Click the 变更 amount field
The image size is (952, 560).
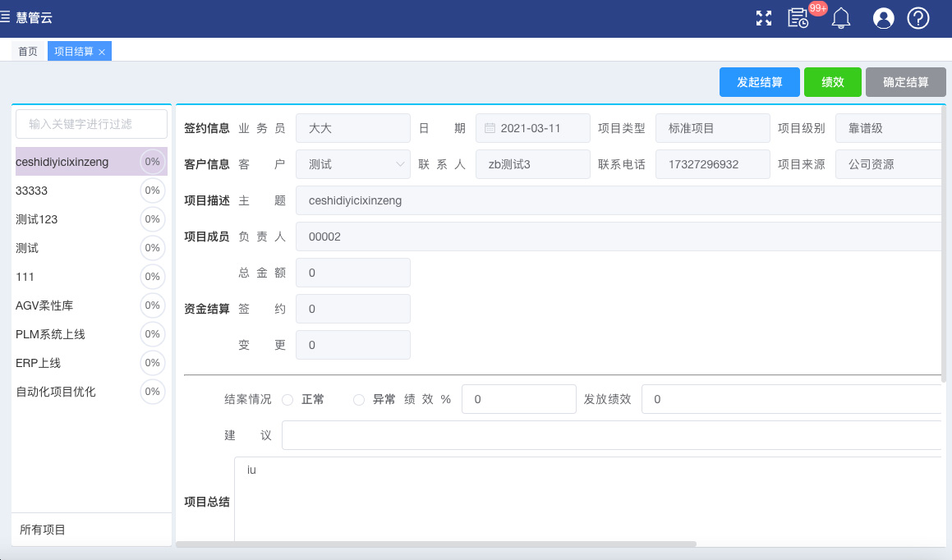click(352, 345)
